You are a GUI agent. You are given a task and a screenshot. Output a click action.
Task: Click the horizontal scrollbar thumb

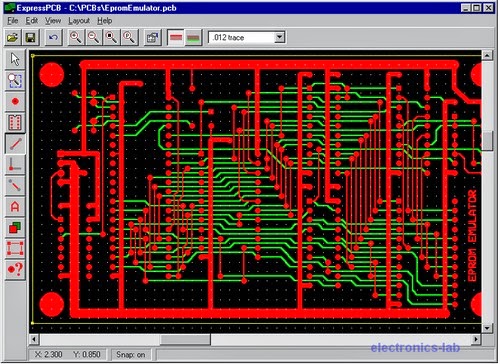coord(185,339)
